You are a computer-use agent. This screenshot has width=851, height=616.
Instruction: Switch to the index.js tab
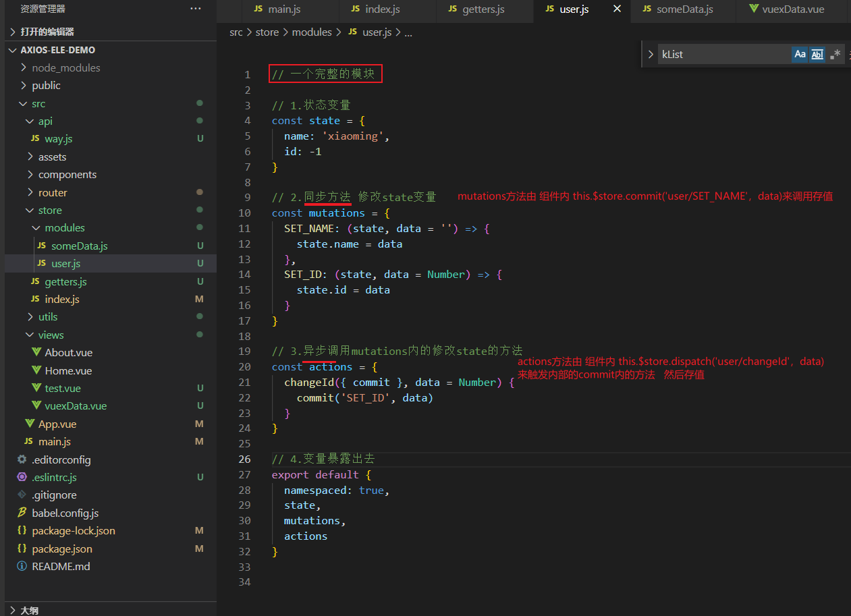coord(375,9)
